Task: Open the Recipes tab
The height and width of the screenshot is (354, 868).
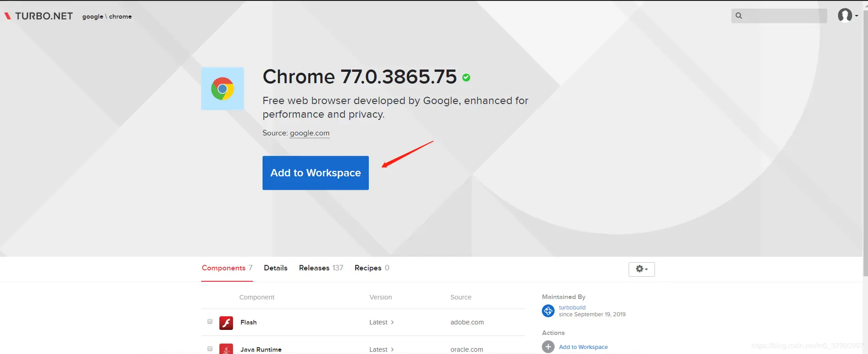Action: point(372,268)
